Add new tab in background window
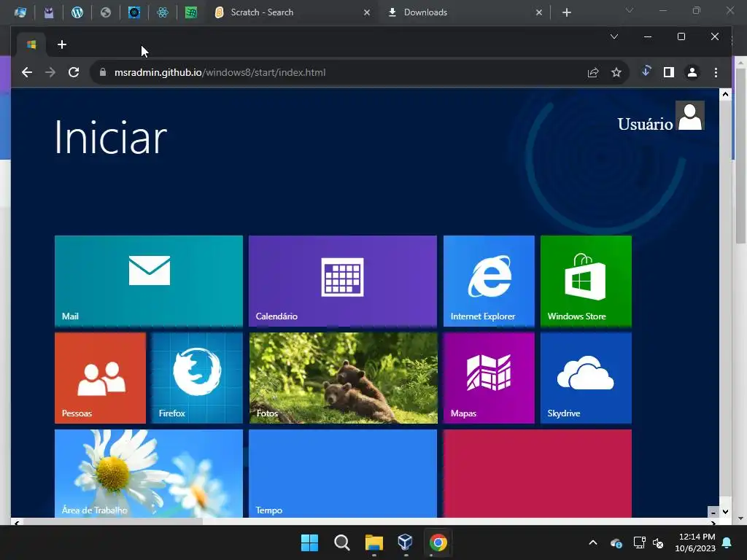Image resolution: width=747 pixels, height=560 pixels. (566, 12)
